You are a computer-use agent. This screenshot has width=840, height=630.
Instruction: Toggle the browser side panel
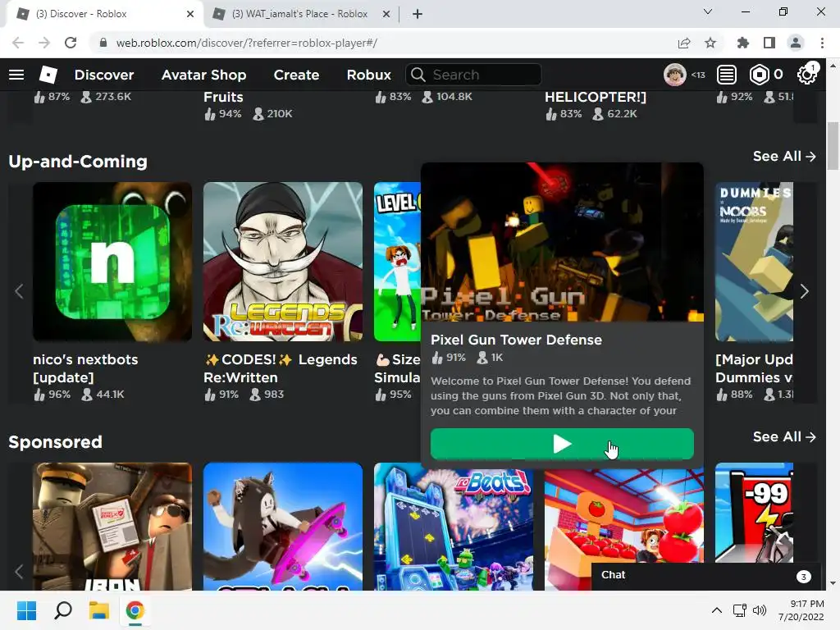tap(769, 43)
